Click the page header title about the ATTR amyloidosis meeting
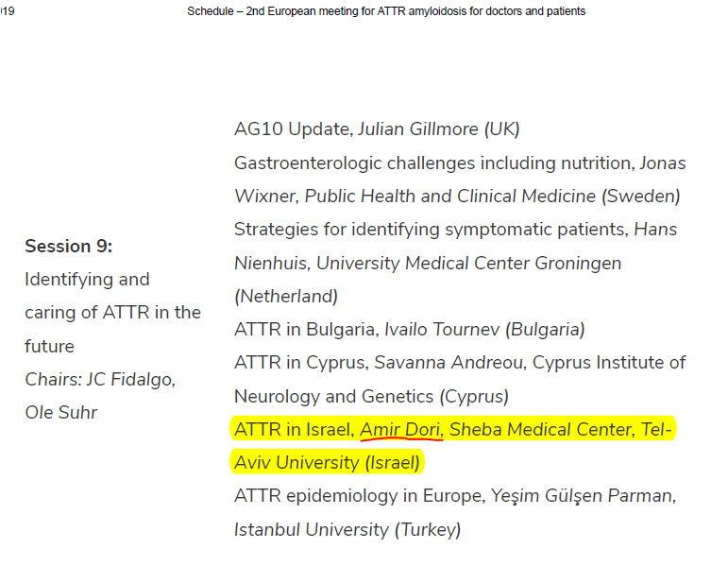 coord(386,11)
